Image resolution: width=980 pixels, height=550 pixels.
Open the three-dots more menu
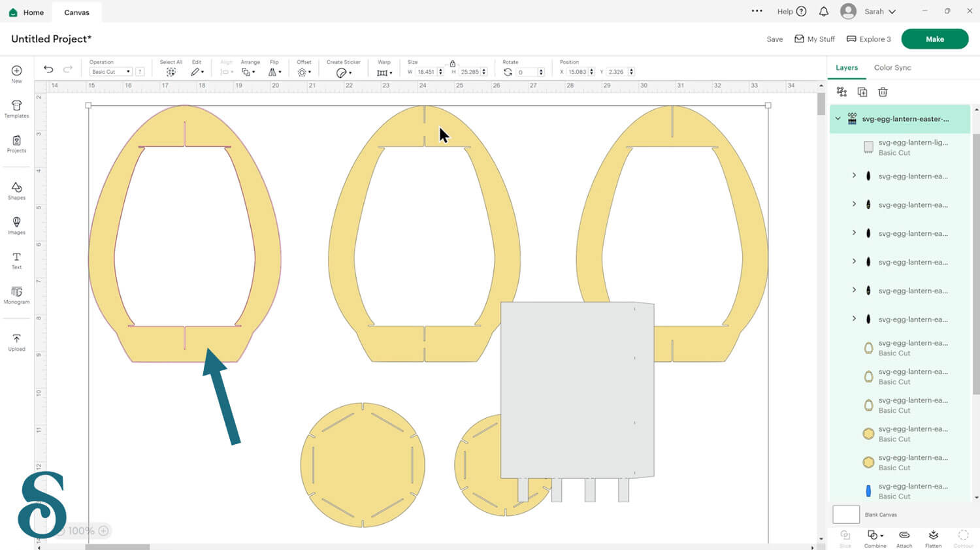[x=757, y=11]
